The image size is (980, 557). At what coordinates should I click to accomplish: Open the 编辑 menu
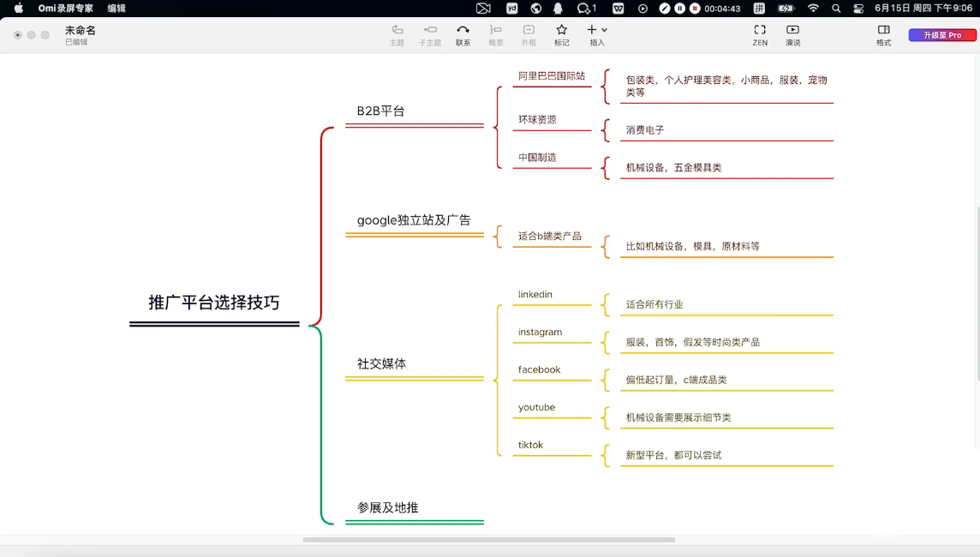pos(117,9)
